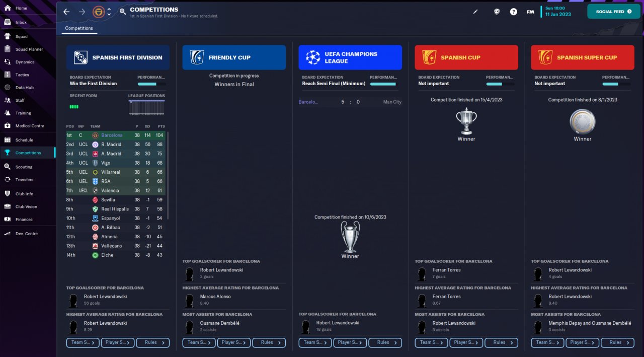Open Ousmane Dembélé under Friendly Cup
644x357 pixels.
[220, 323]
